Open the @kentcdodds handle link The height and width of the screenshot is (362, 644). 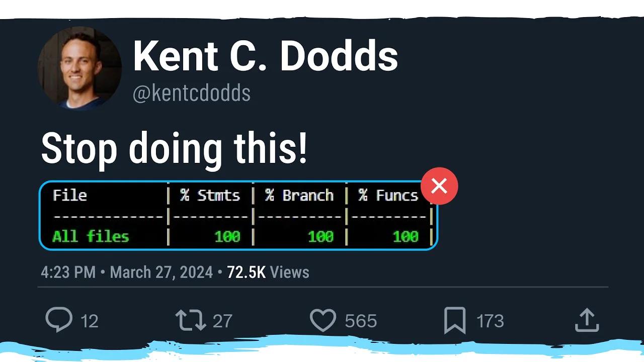click(192, 93)
